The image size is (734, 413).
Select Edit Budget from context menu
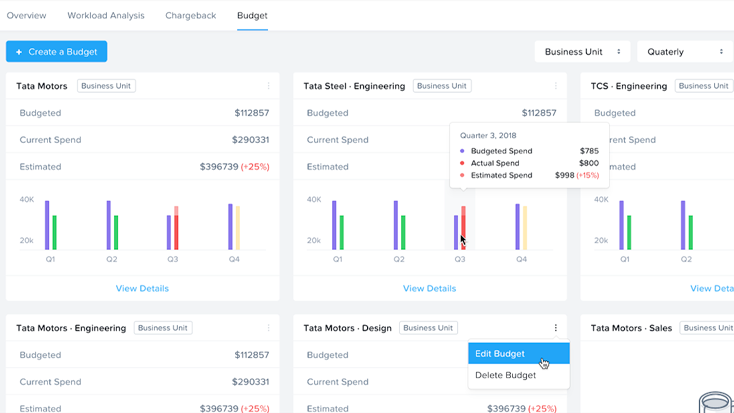pos(500,354)
